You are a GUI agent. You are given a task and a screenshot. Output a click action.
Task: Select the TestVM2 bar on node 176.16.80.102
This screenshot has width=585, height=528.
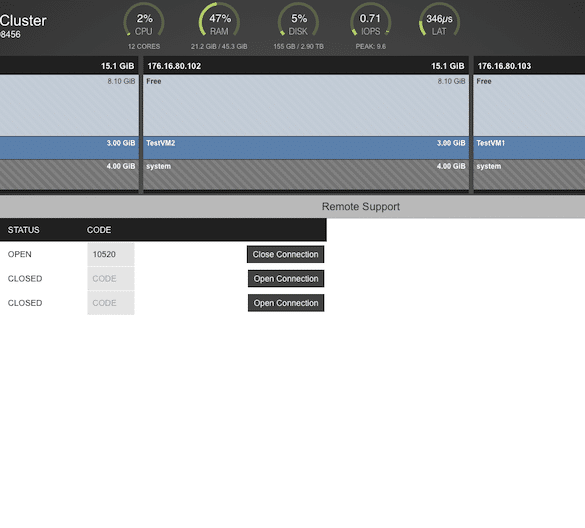pyautogui.click(x=306, y=148)
